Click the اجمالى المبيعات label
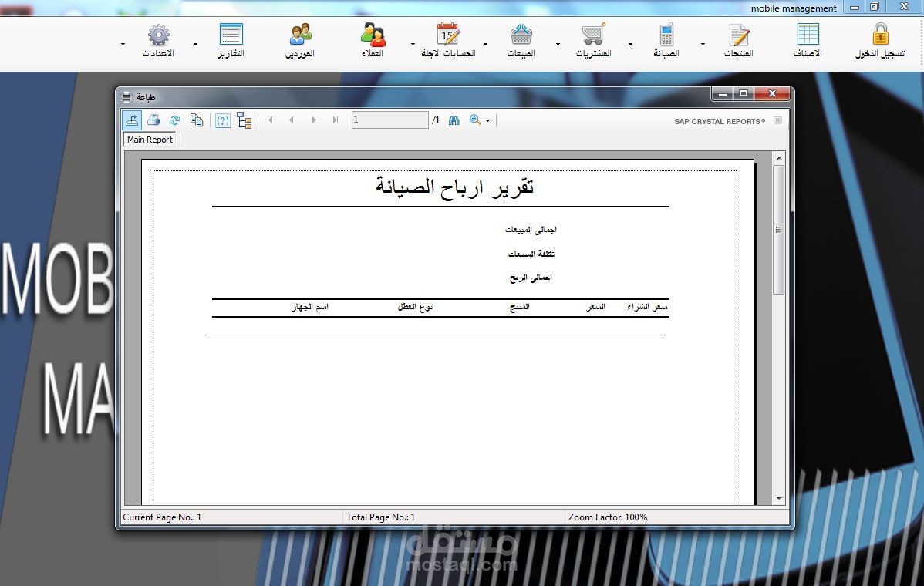The height and width of the screenshot is (586, 924). click(x=531, y=230)
